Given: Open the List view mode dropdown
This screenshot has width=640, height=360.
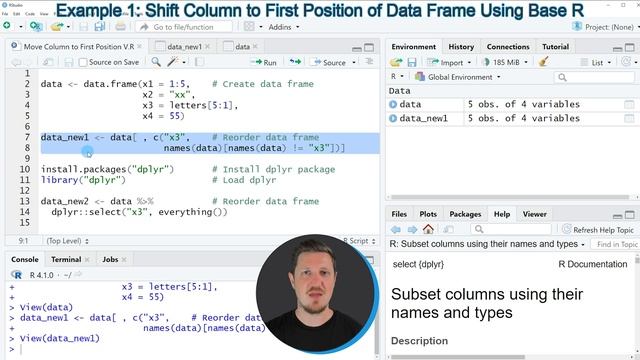Looking at the screenshot, I should point(596,62).
